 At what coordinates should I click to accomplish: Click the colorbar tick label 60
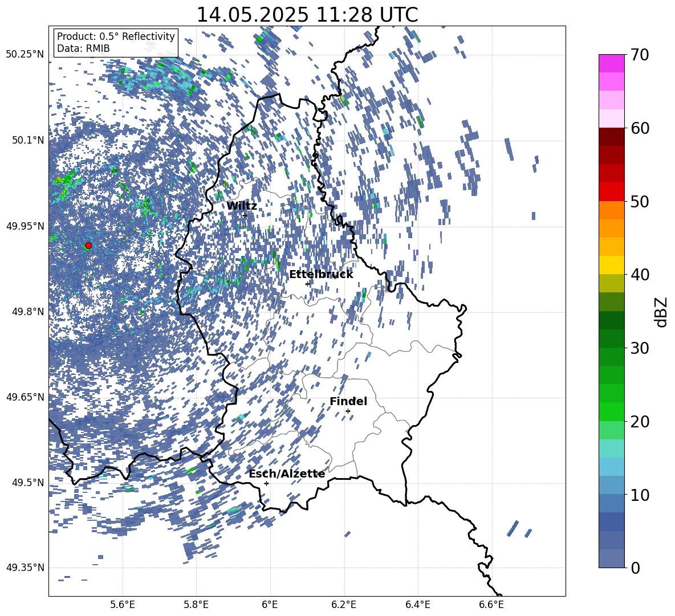640,128
